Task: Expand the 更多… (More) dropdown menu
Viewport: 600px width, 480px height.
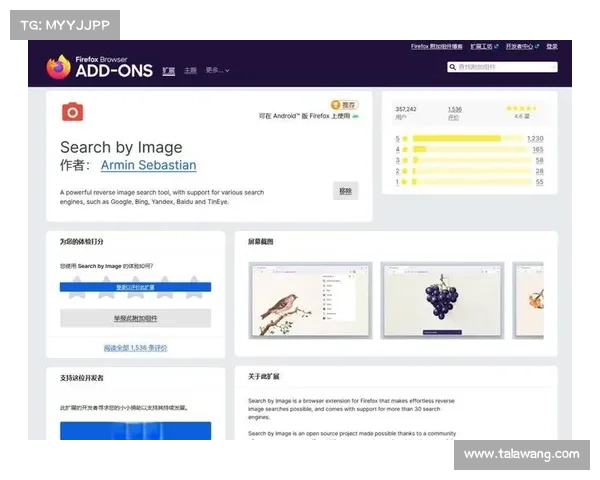Action: (x=217, y=71)
